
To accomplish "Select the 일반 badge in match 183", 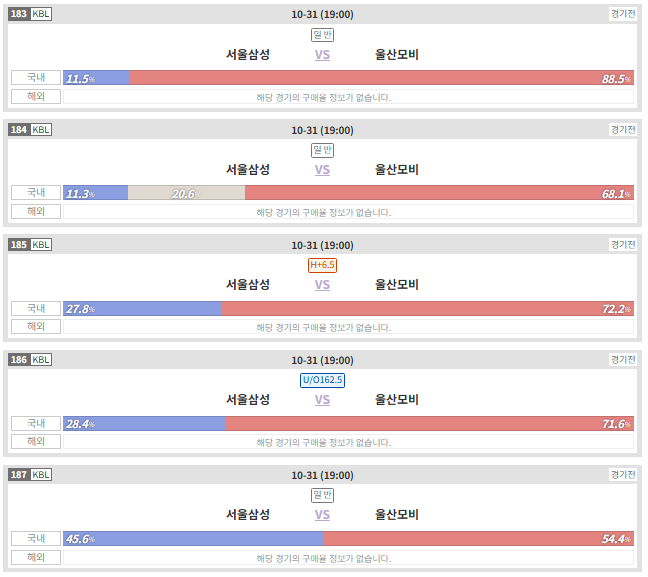I will tap(322, 35).
